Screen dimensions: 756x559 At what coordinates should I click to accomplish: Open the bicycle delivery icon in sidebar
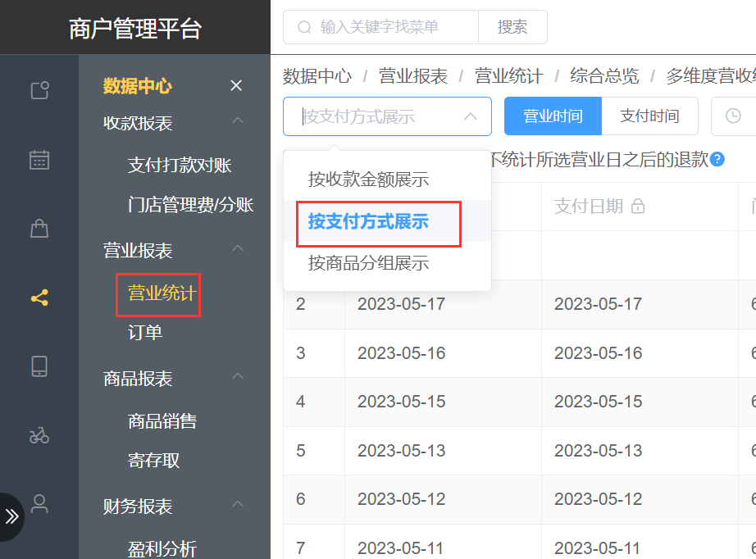[39, 435]
